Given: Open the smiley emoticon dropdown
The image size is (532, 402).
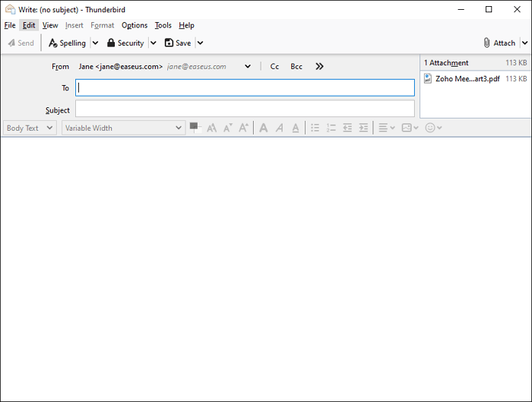Looking at the screenshot, I should (x=433, y=128).
